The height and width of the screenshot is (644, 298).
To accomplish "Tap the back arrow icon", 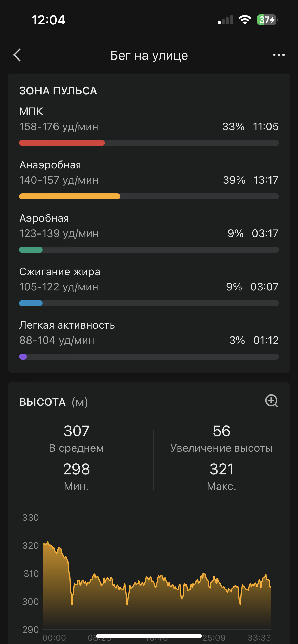I will (17, 55).
